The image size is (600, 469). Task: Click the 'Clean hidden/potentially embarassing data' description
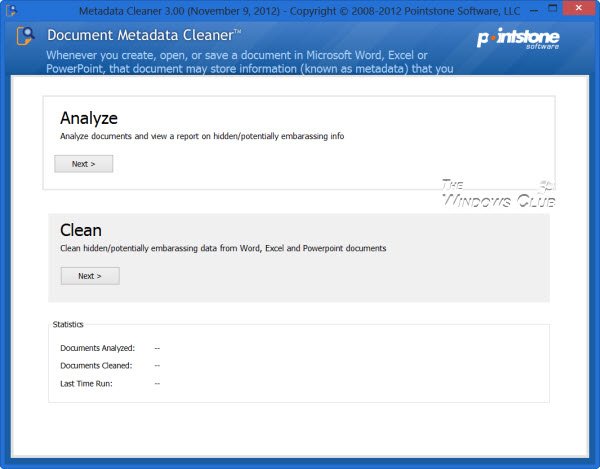(x=223, y=248)
